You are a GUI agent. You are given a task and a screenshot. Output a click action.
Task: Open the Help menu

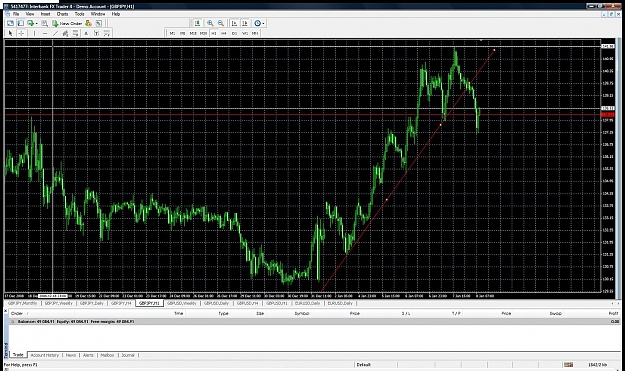coord(116,14)
